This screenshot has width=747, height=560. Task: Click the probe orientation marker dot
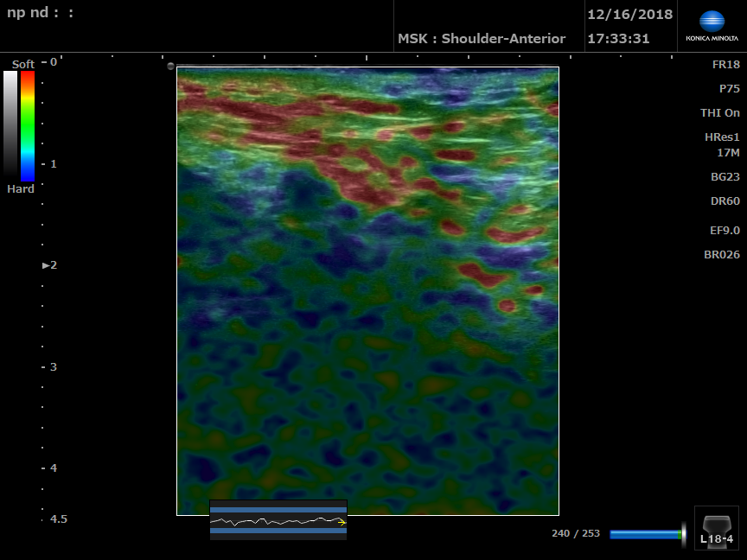click(170, 67)
